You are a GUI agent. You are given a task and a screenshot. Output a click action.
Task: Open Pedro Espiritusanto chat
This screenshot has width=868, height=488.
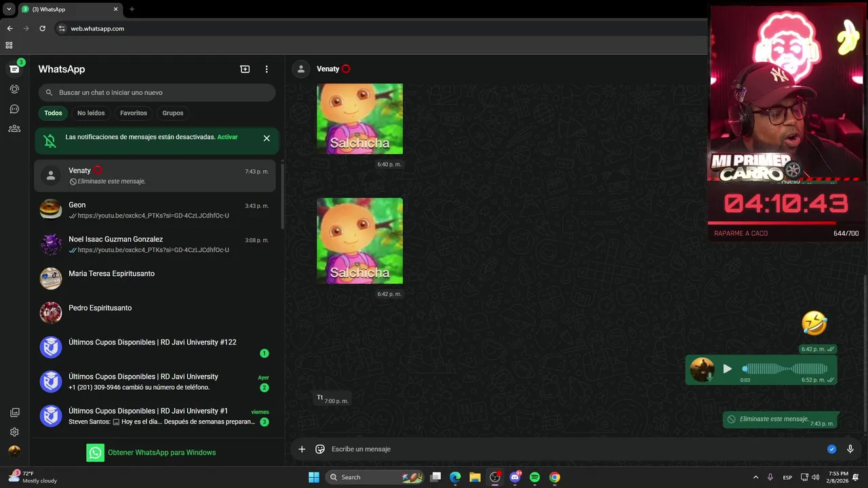click(x=155, y=313)
